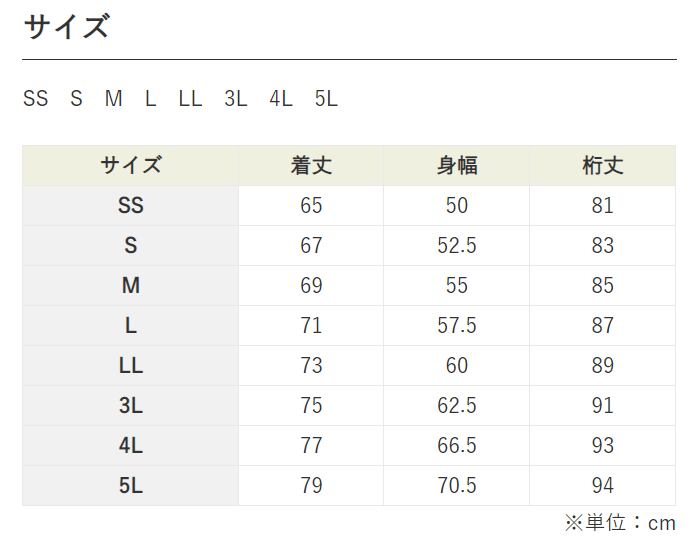Viewport: 699px width, 547px height.
Task: Click the L size option above the table
Action: 150,99
